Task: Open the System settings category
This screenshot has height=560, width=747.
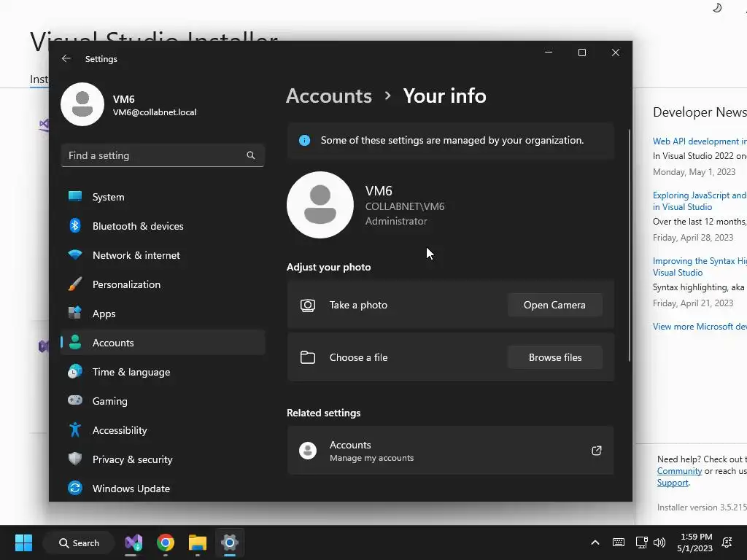Action: (163, 197)
